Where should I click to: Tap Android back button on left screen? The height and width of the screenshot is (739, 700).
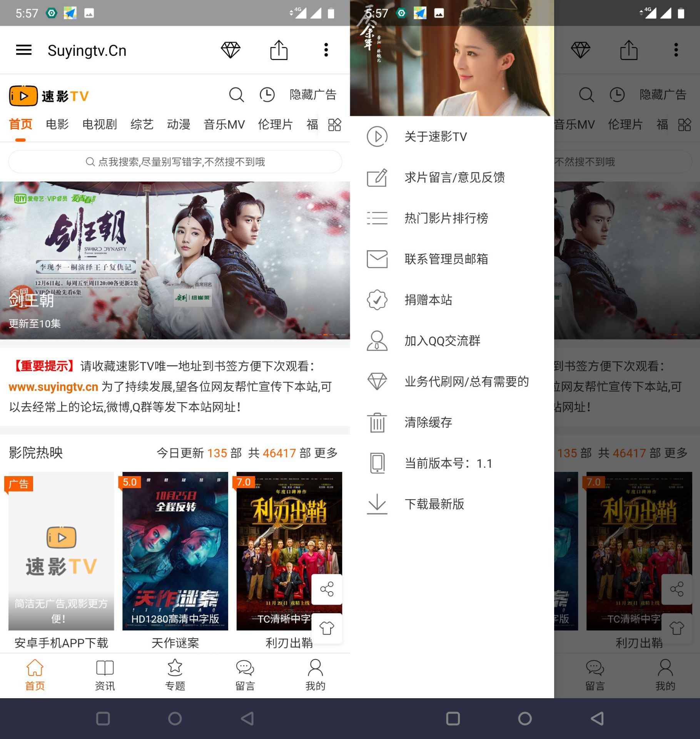(247, 718)
